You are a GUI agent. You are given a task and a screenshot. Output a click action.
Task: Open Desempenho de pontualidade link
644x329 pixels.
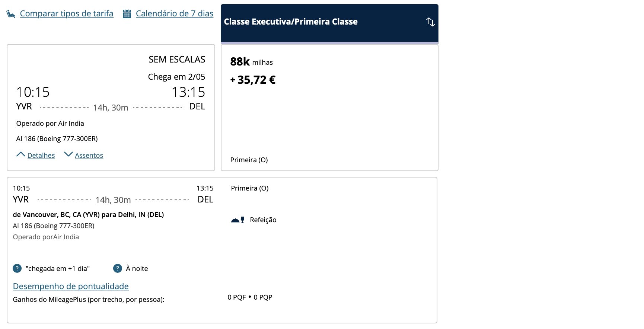71,286
